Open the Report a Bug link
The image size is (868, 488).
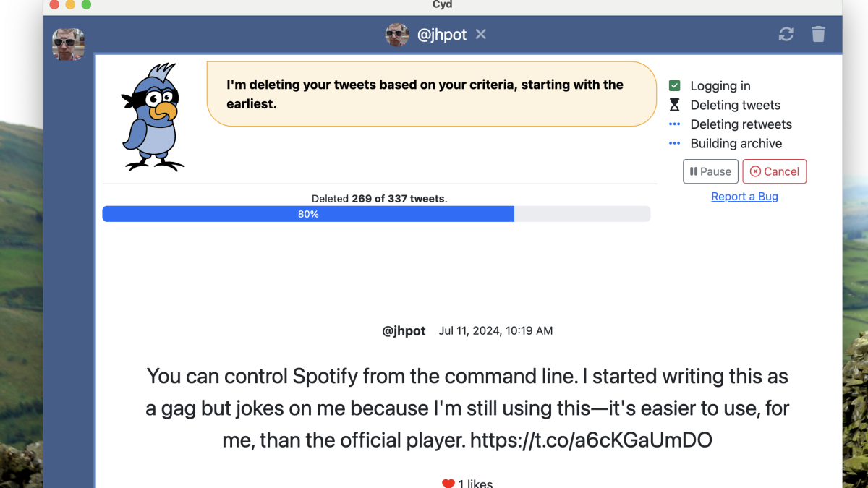tap(744, 196)
